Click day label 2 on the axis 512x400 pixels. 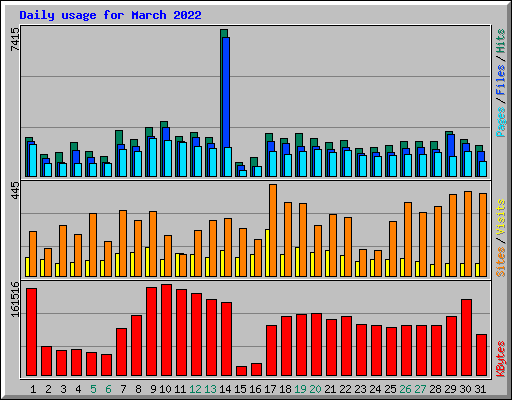[48, 389]
